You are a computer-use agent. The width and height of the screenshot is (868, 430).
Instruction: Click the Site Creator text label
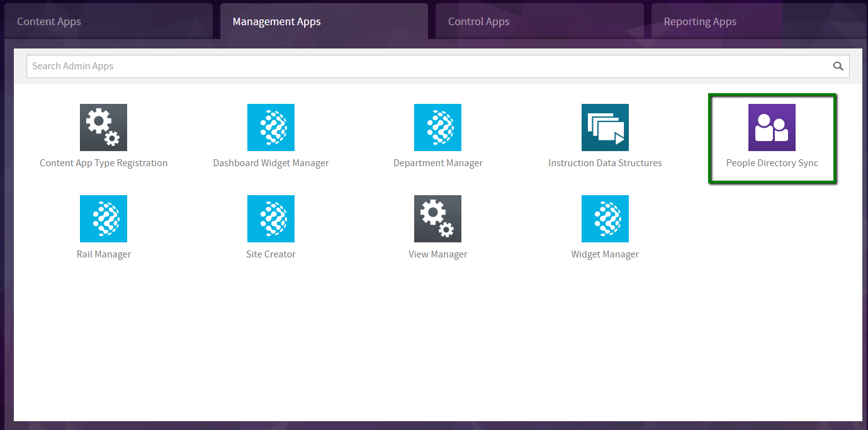271,254
